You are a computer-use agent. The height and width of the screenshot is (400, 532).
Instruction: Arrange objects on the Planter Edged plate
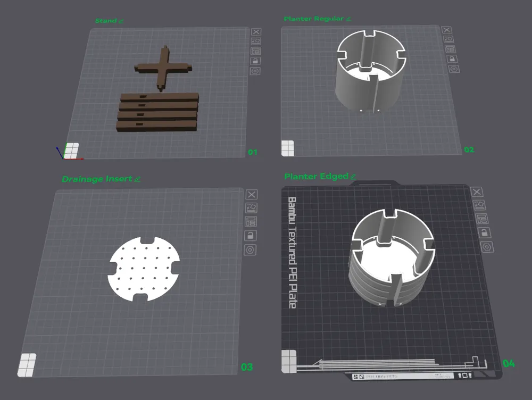pyautogui.click(x=482, y=219)
